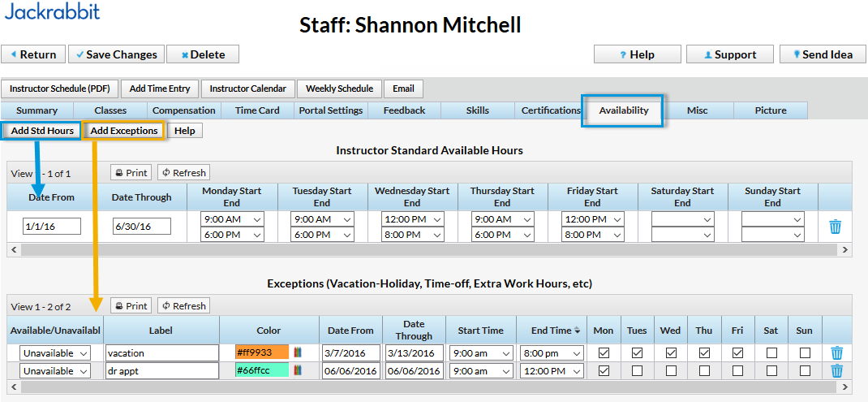Delete the standard hours row trash icon
The image size is (868, 402).
click(836, 227)
